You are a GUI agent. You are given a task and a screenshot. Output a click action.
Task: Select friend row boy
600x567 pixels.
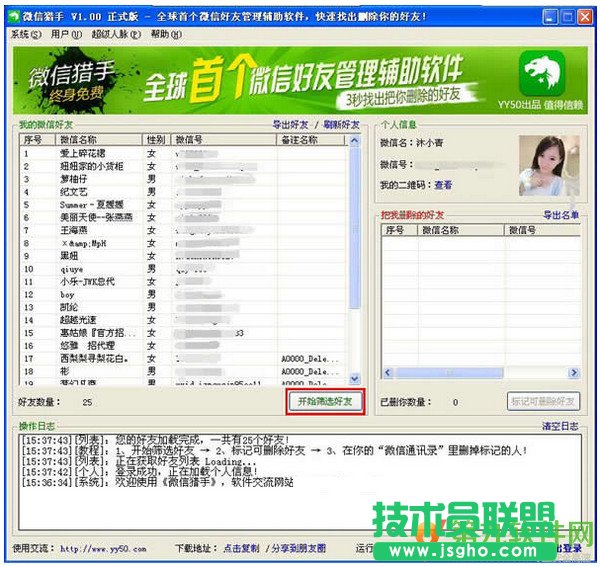pos(184,295)
